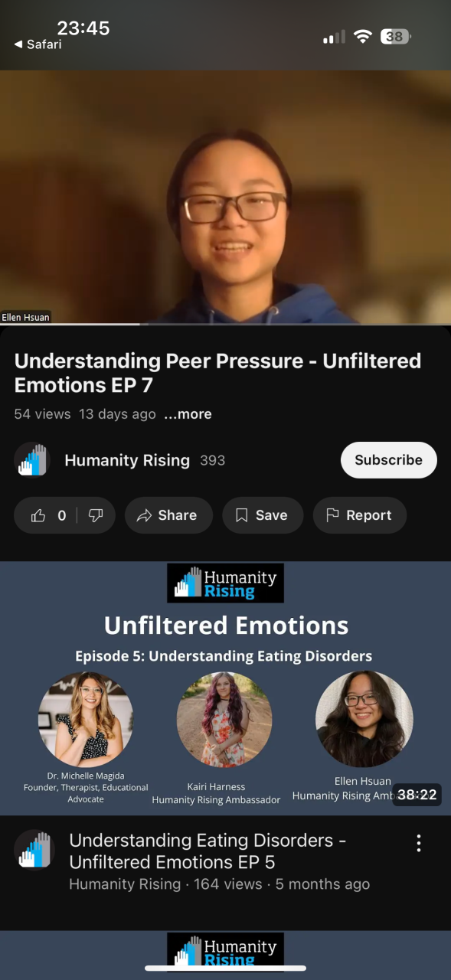The width and height of the screenshot is (451, 980).
Task: Tap the thumbs up like icon
Action: [38, 516]
